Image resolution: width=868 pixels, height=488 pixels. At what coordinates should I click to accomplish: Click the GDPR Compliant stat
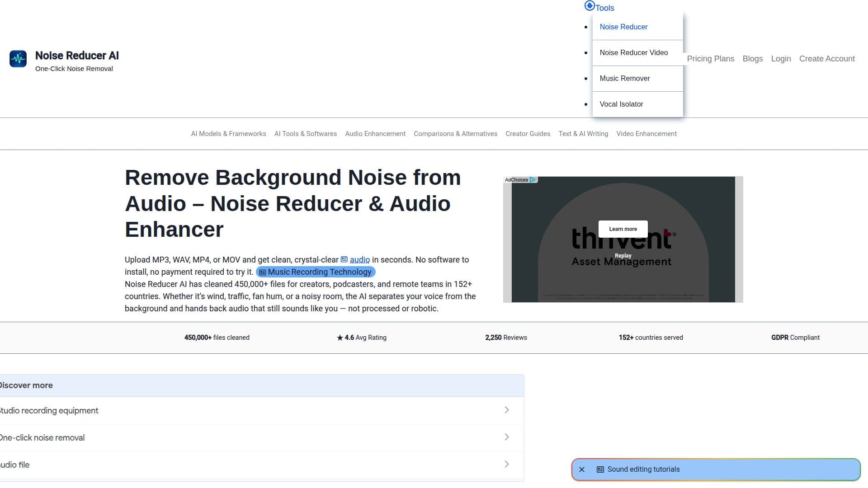click(x=795, y=338)
